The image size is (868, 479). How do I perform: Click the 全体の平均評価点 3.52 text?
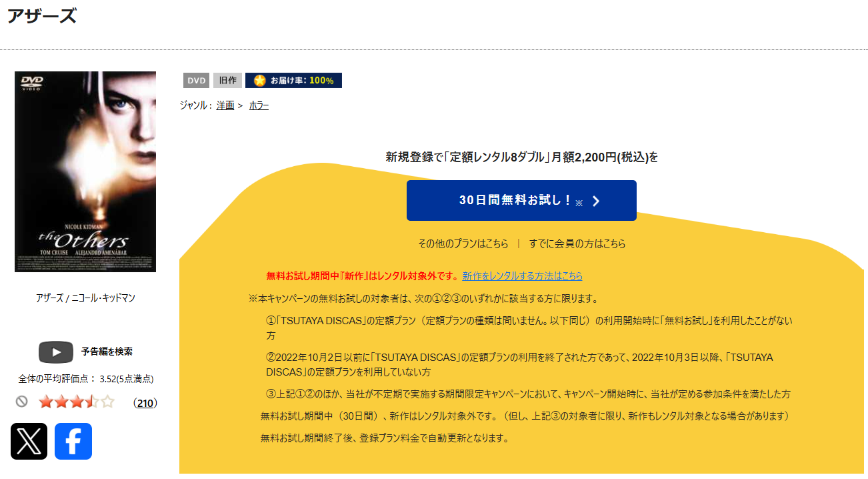(86, 379)
